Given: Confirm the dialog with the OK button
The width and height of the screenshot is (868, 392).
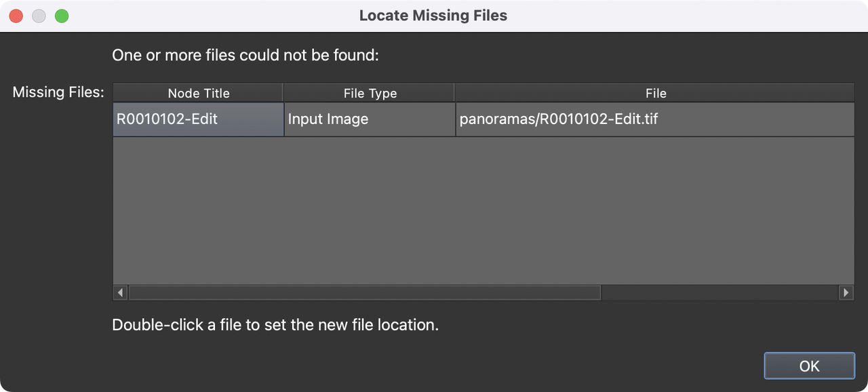Looking at the screenshot, I should (809, 366).
